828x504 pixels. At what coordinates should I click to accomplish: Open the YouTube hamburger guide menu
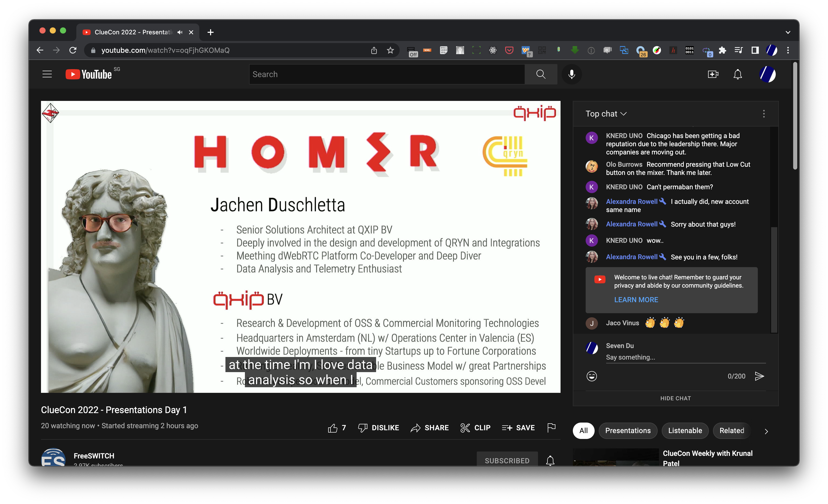coord(47,74)
